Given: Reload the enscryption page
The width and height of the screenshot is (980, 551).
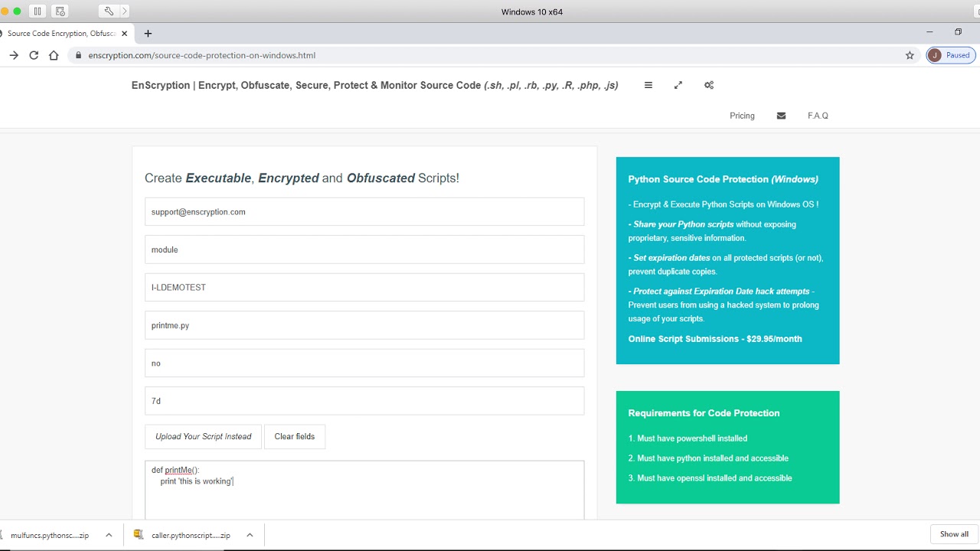Looking at the screenshot, I should [x=34, y=55].
